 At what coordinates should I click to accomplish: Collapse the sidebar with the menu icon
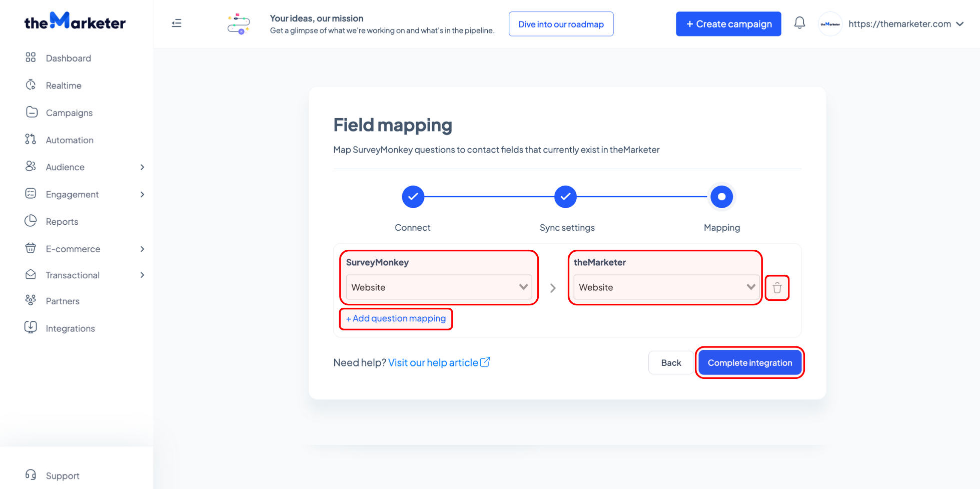(177, 23)
